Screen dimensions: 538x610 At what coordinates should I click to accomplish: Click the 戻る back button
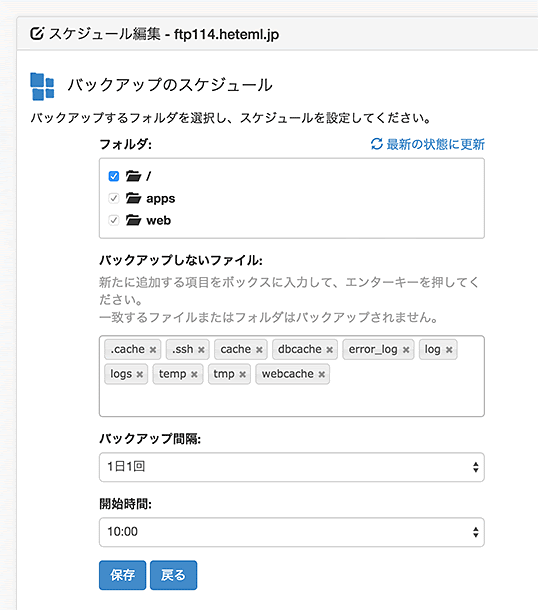pyautogui.click(x=173, y=575)
